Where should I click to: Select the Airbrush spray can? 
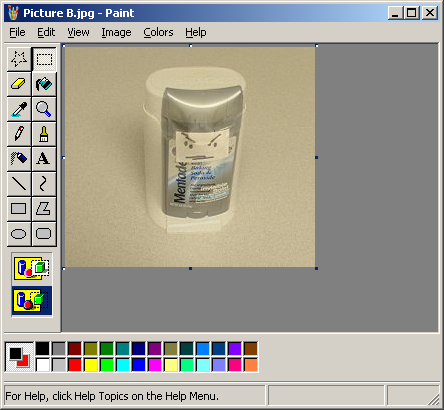[x=19, y=159]
